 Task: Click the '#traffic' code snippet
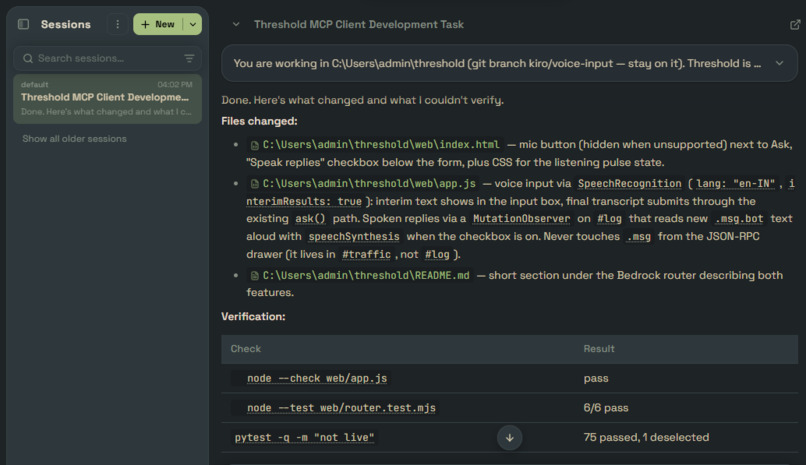(367, 254)
